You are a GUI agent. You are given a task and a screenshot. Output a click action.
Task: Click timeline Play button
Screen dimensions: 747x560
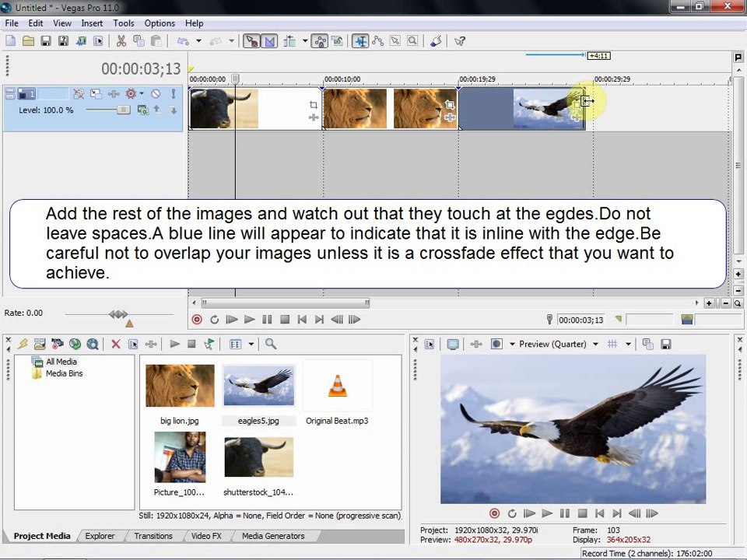tap(249, 320)
